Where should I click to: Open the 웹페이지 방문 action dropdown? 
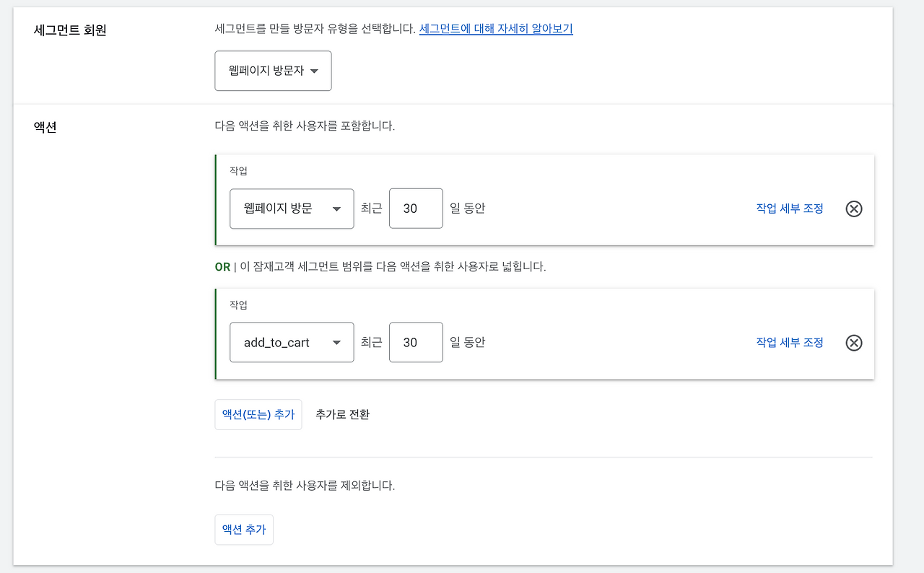292,209
